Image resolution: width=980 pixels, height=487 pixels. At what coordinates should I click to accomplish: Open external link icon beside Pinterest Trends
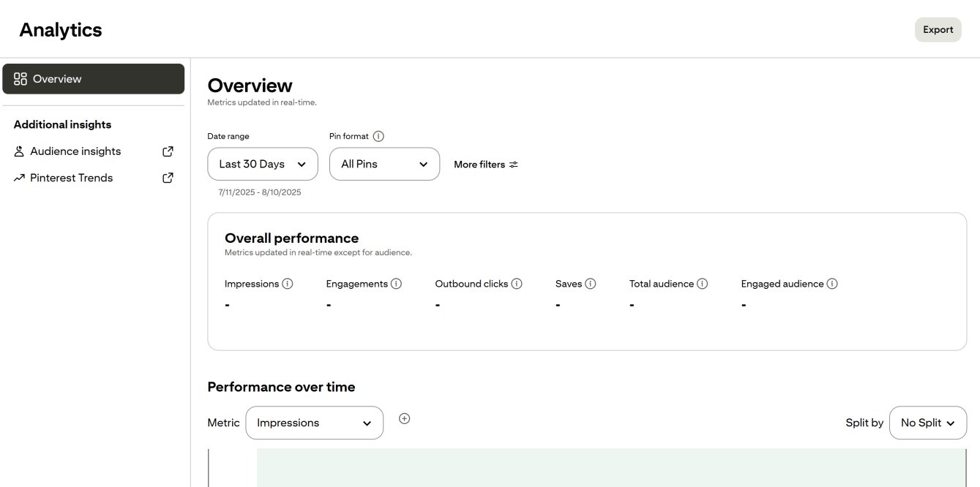(x=168, y=178)
